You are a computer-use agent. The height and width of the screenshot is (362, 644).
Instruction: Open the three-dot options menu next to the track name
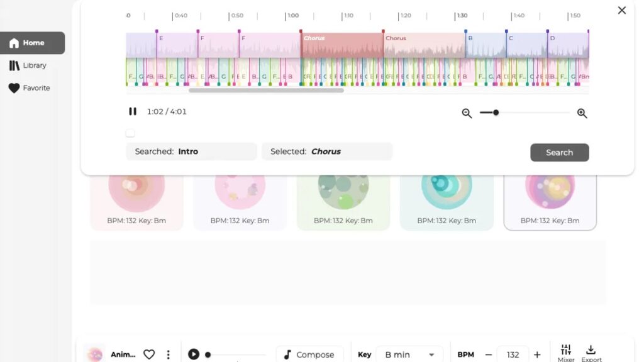pyautogui.click(x=169, y=354)
